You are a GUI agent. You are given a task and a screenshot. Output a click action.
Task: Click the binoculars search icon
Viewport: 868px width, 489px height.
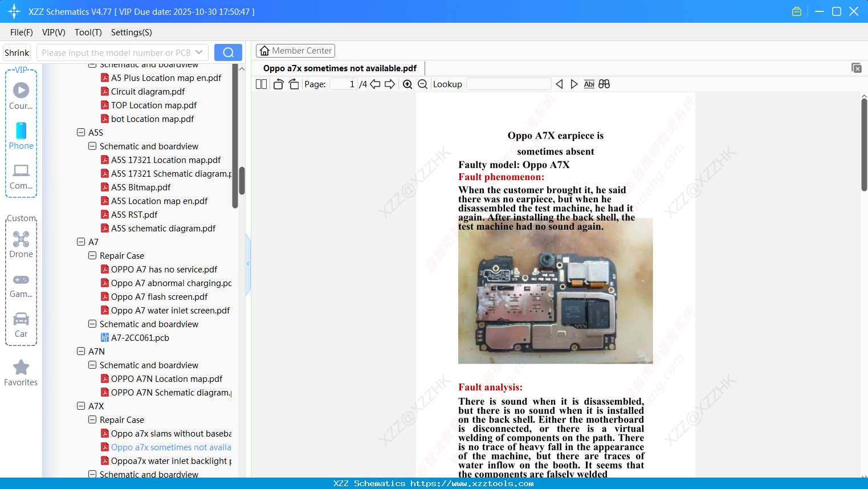tap(604, 84)
